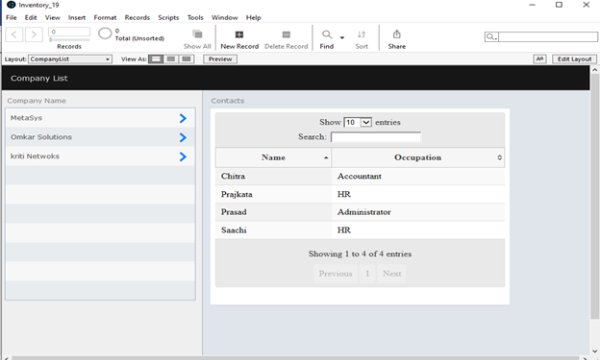Click the Inventory_19 app icon in title bar
The height and width of the screenshot is (360, 600).
pos(11,5)
